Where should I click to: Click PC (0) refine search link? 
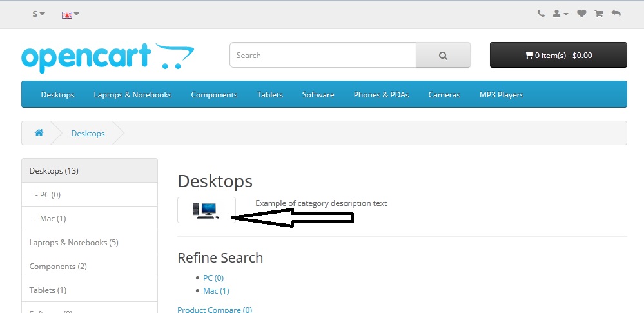click(x=213, y=278)
